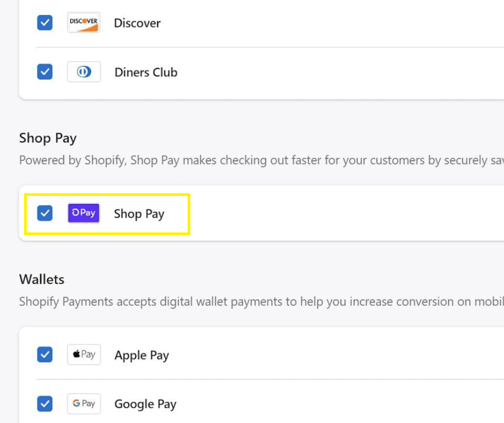Click the Diners Club label text

coord(146,71)
